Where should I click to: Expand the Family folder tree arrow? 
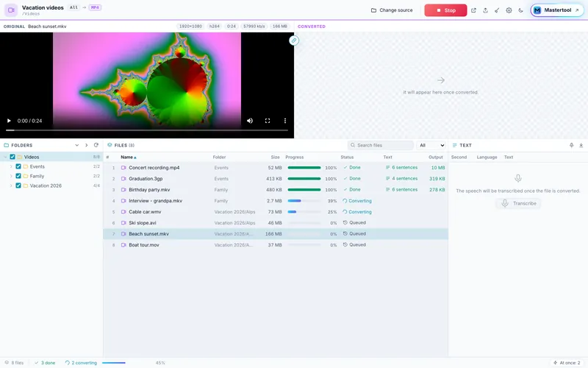[x=11, y=176]
